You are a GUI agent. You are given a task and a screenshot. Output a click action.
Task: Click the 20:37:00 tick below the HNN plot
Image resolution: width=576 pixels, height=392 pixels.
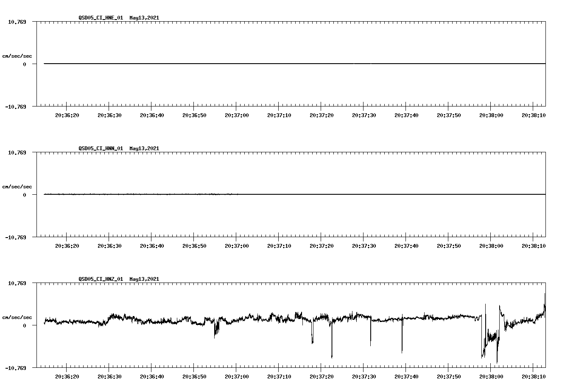[237, 245]
